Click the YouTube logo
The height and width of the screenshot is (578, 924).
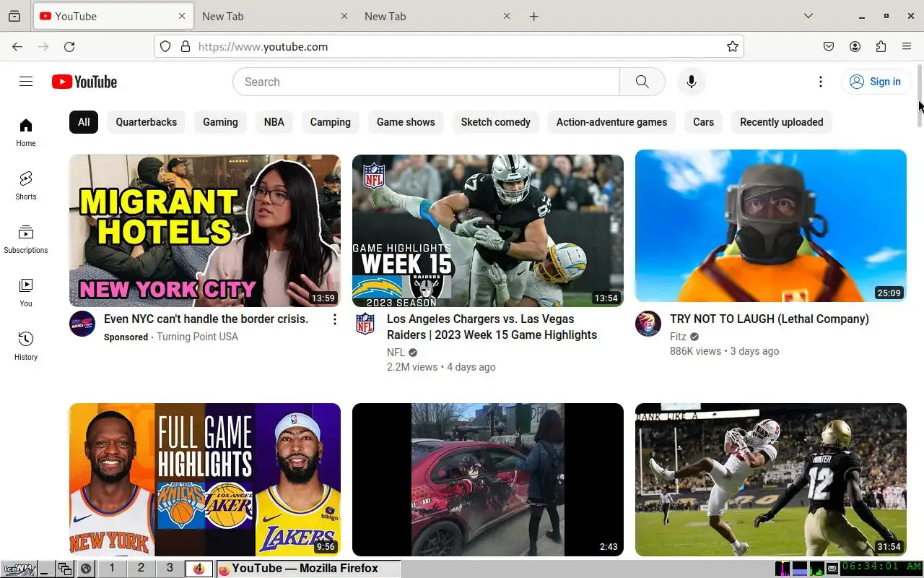(84, 82)
